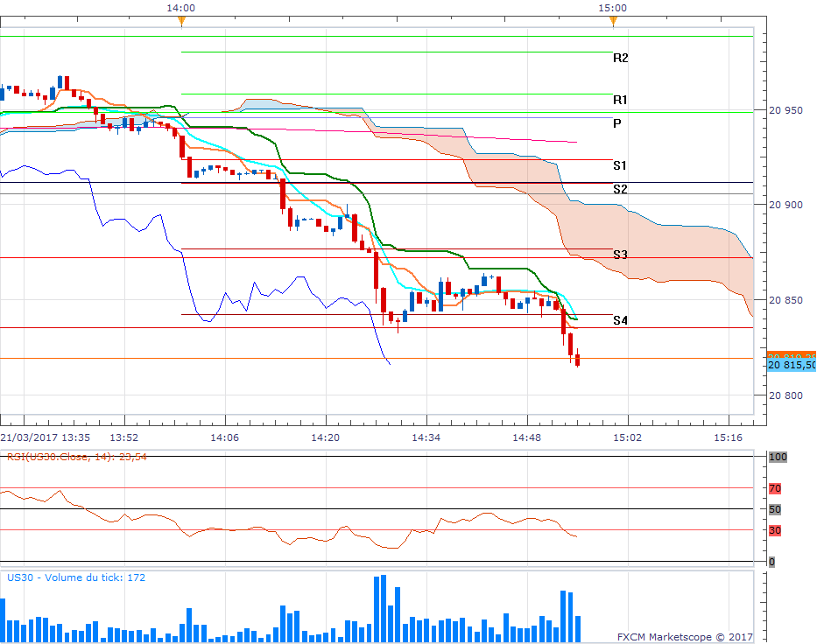Viewport: 817px width, 644px height.
Task: Click the FXCM Marketscope copyright text
Action: pyautogui.click(x=684, y=637)
